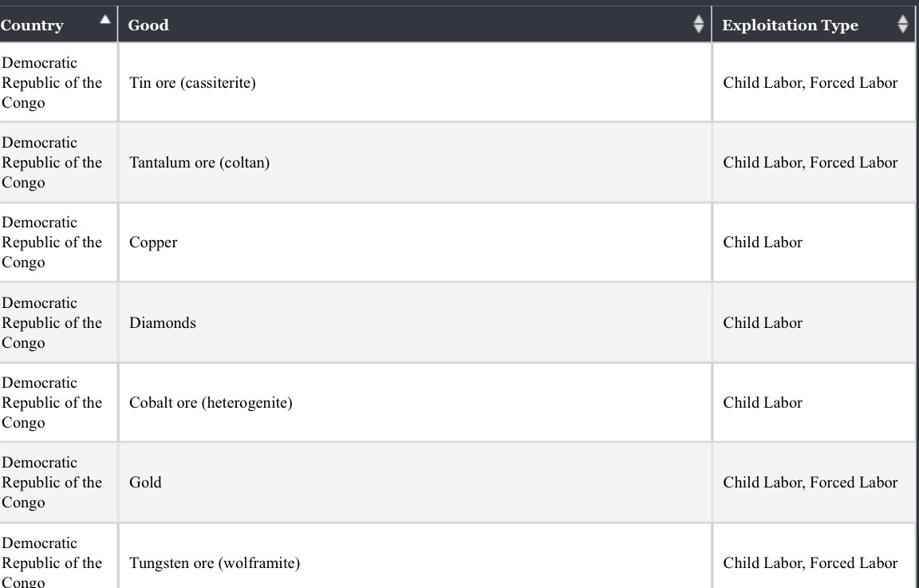Select the Tin ore (cassiterite) cell

pos(192,82)
